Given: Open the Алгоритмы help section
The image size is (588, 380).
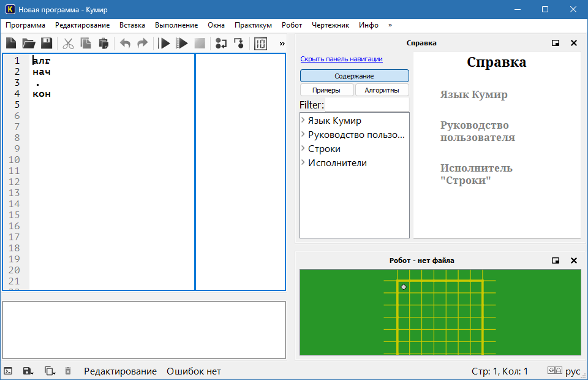Looking at the screenshot, I should [x=382, y=90].
